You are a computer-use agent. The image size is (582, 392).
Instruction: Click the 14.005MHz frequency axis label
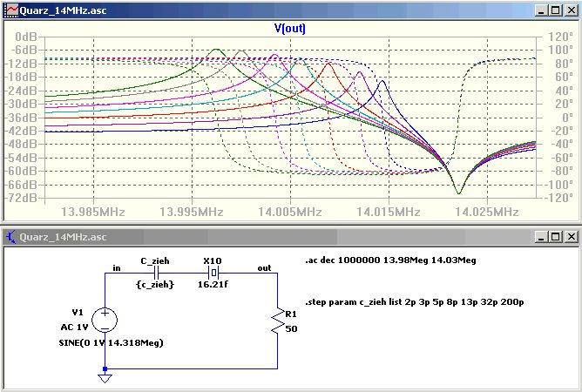tap(290, 212)
